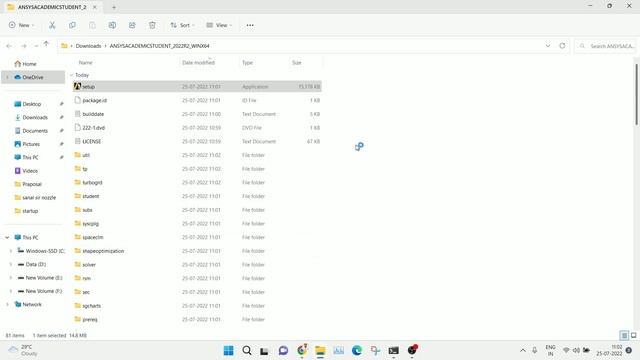Select the turbogrid folder
Screen dimensions: 640x360
(198, 182)
